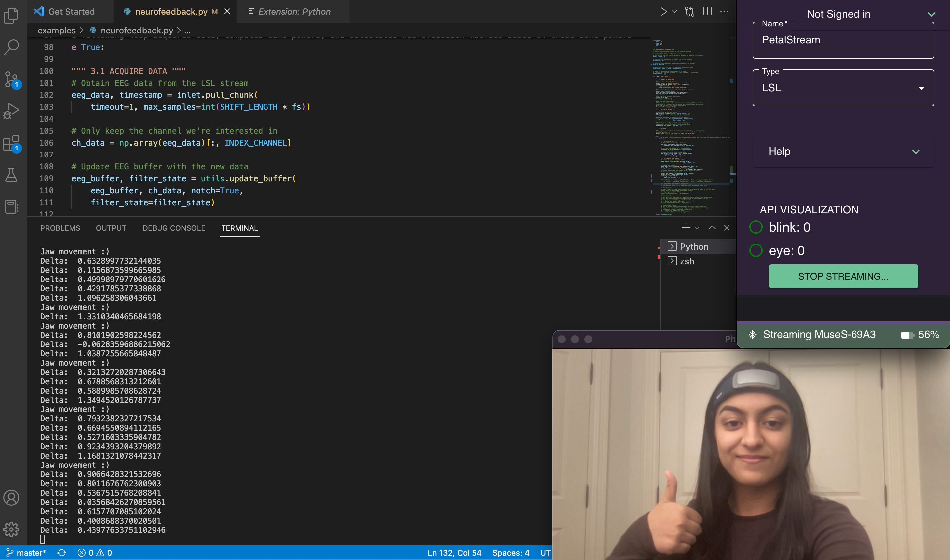950x560 pixels.
Task: Synchronize changes via the sync icon
Action: (62, 553)
